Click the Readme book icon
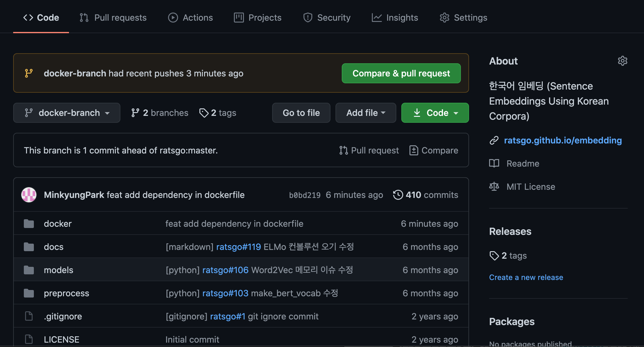 (x=494, y=163)
